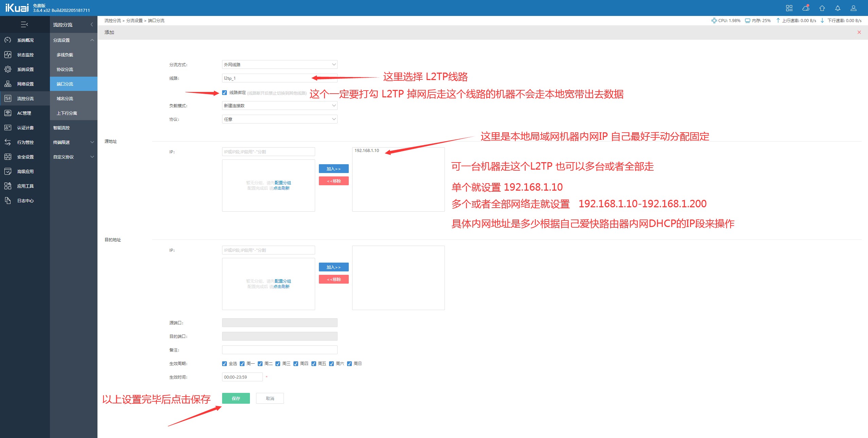Open 多线负载 submenu item
The height and width of the screenshot is (438, 868).
coord(65,55)
